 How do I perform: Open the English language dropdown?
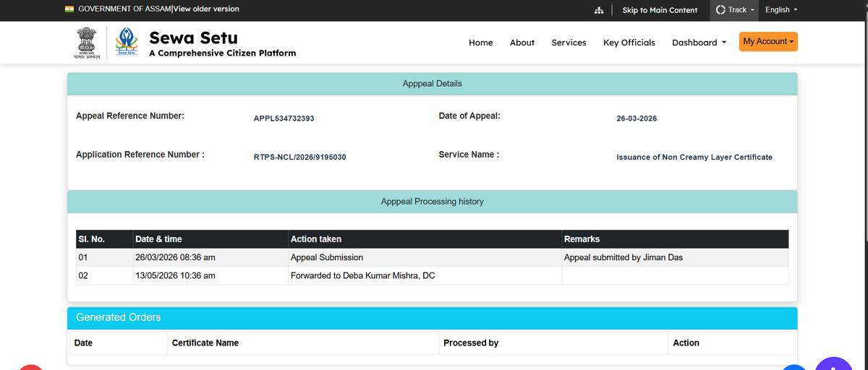tap(781, 10)
